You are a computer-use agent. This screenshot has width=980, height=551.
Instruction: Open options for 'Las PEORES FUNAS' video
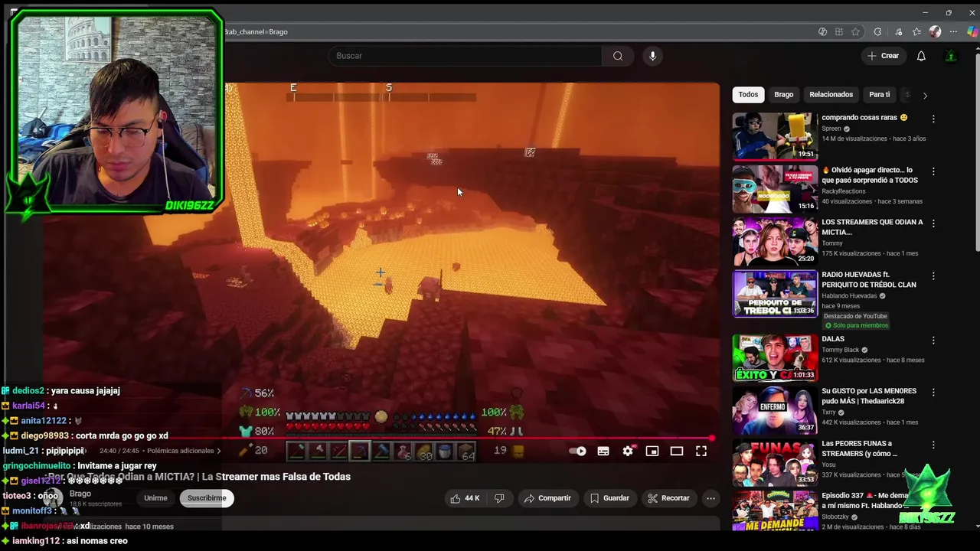pos(933,445)
